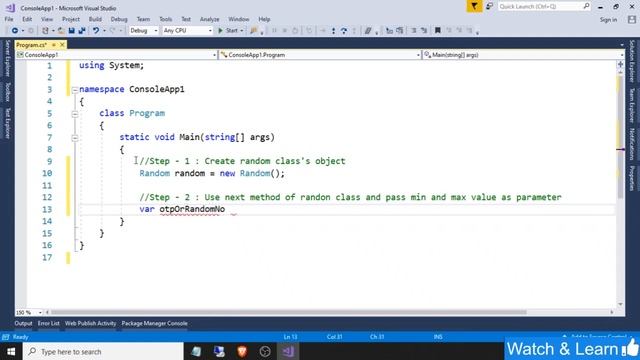The image size is (640, 360).
Task: Click the vertical scrollbar thumb of the editor
Action: (620, 136)
